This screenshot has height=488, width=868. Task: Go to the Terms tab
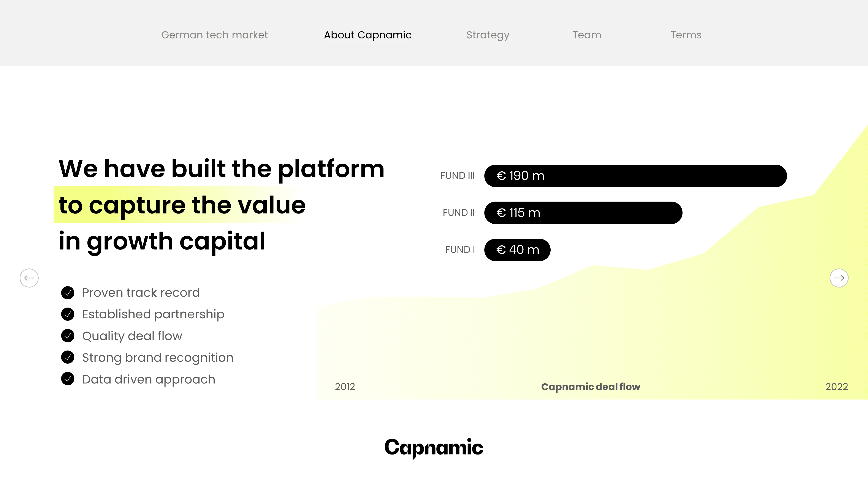coord(686,35)
